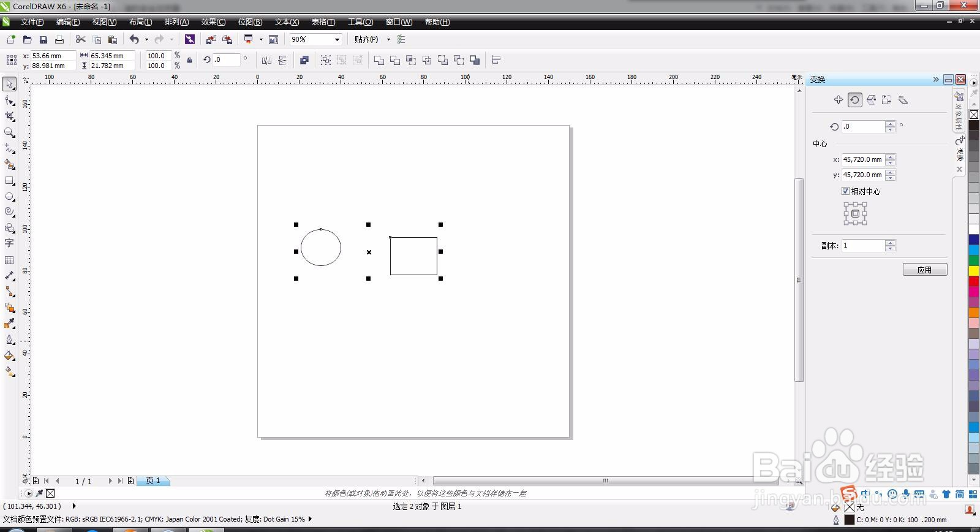Open the 排列(A) menu
Image resolution: width=980 pixels, height=532 pixels.
(176, 22)
